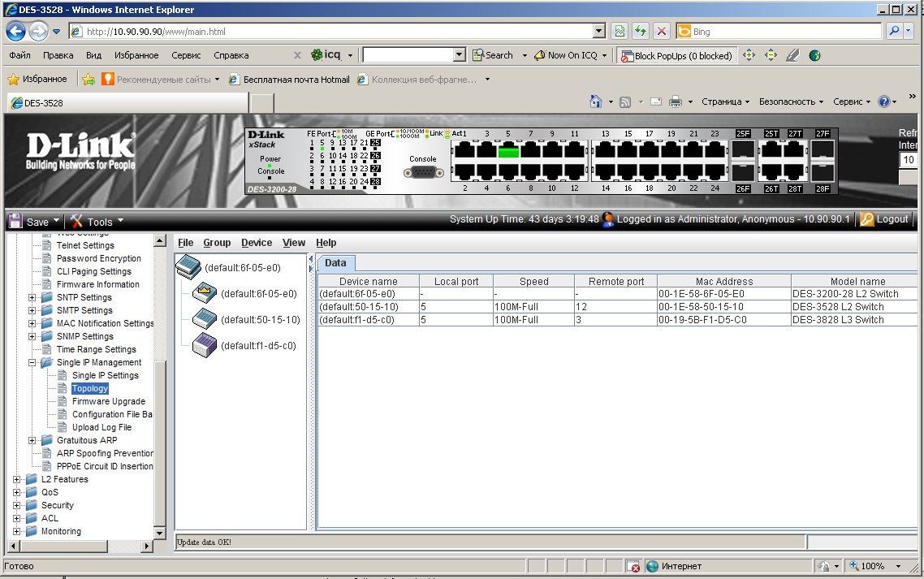Open the Вид menu
924x579 pixels.
coord(93,55)
